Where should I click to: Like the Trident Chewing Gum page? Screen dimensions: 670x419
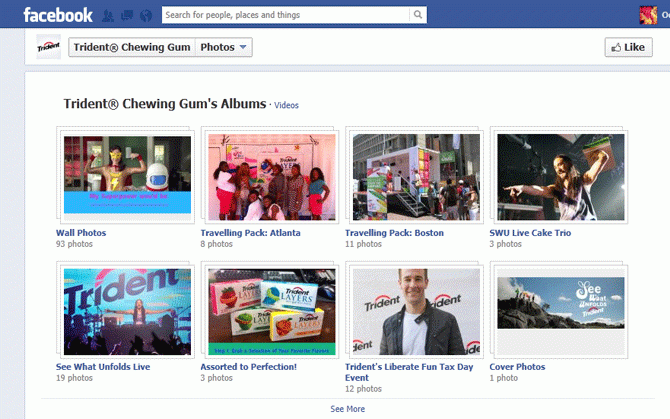coord(628,47)
